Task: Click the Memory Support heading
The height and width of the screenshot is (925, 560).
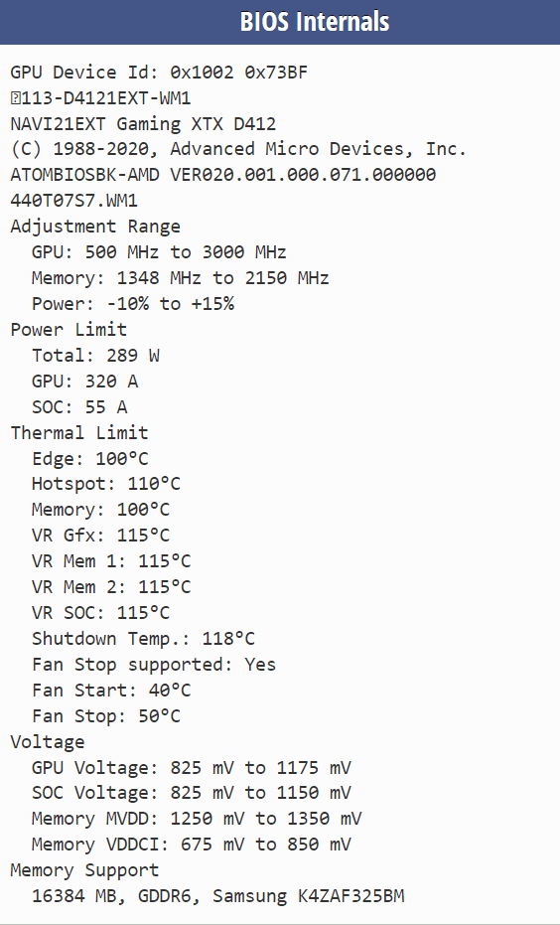Action: tap(84, 870)
